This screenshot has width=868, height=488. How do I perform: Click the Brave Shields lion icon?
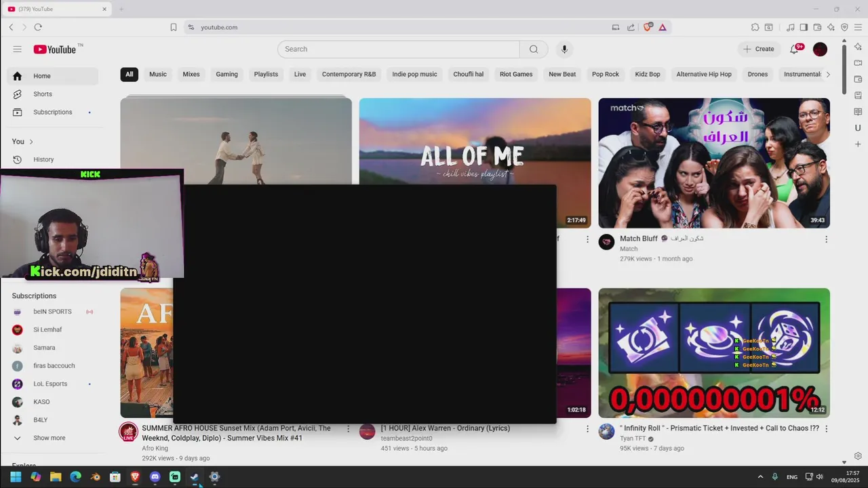tap(648, 27)
